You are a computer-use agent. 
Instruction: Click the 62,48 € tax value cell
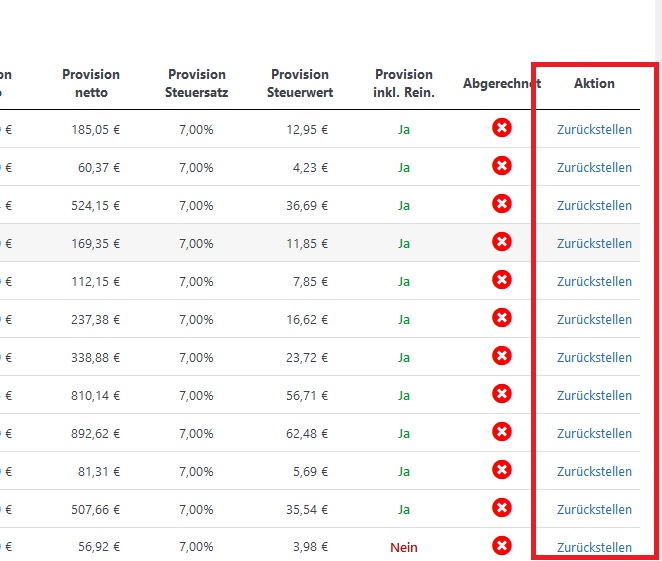pos(307,434)
